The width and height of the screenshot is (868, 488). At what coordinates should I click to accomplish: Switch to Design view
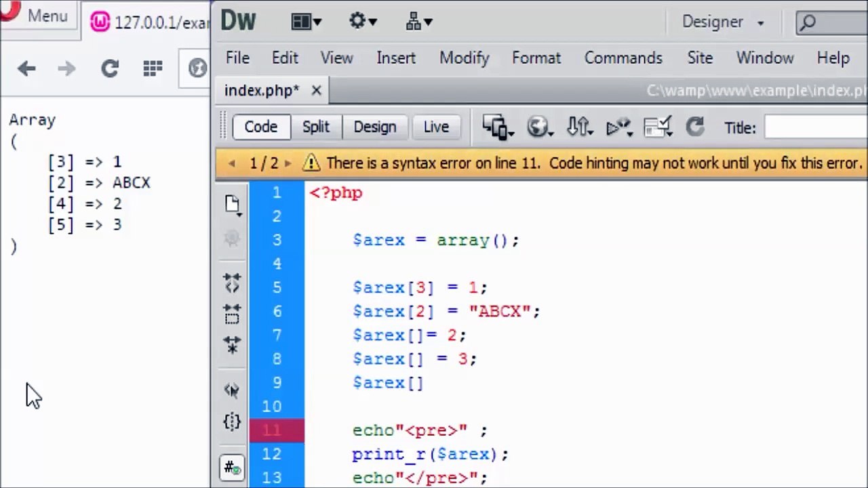[x=374, y=127]
